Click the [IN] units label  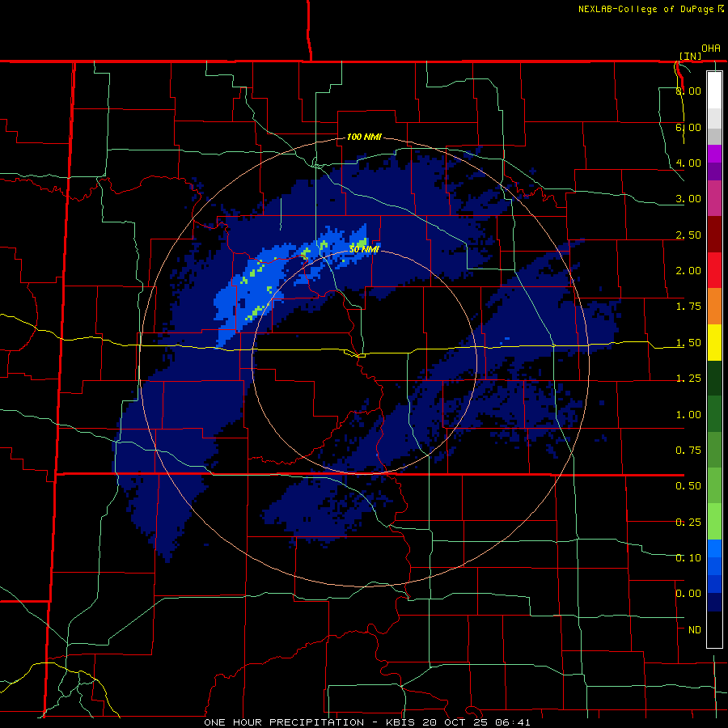(690, 56)
